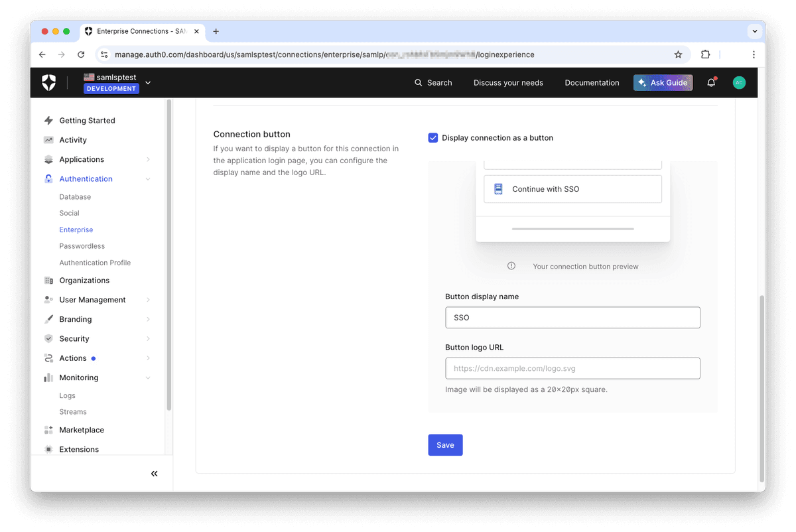Image resolution: width=796 pixels, height=532 pixels.
Task: Collapse the sidebar with double-chevron icon
Action: click(x=155, y=474)
